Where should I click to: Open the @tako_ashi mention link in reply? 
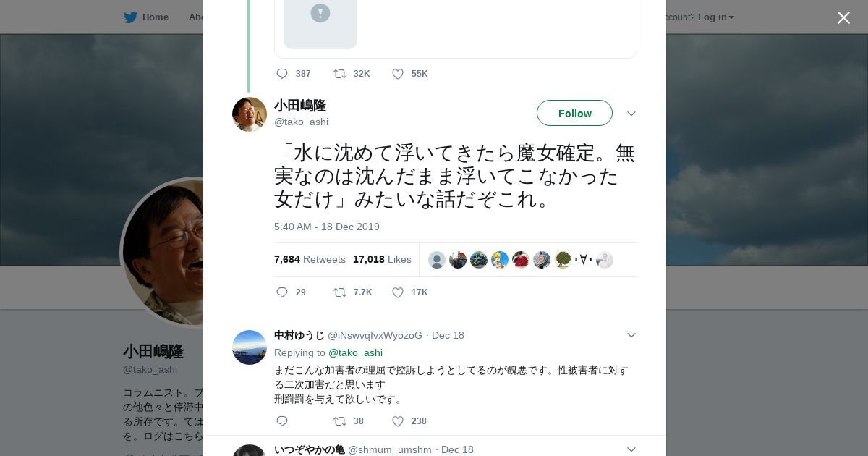click(x=355, y=352)
